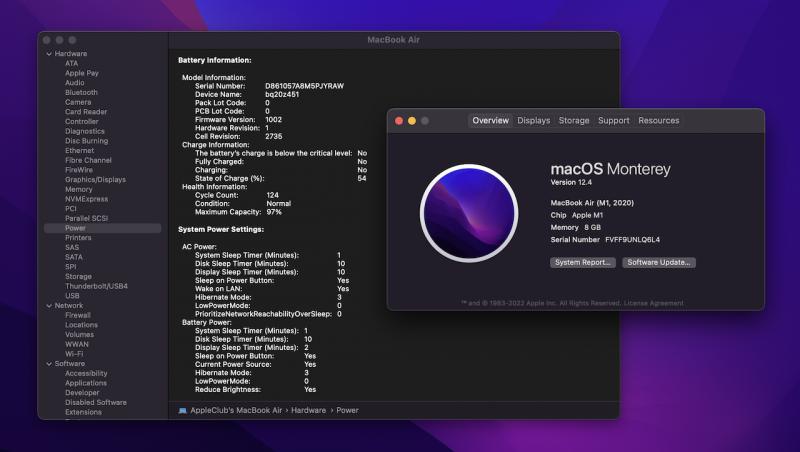Click the Mac serial number FVFF9UNLQ6L4
This screenshot has height=452, width=800.
(632, 240)
